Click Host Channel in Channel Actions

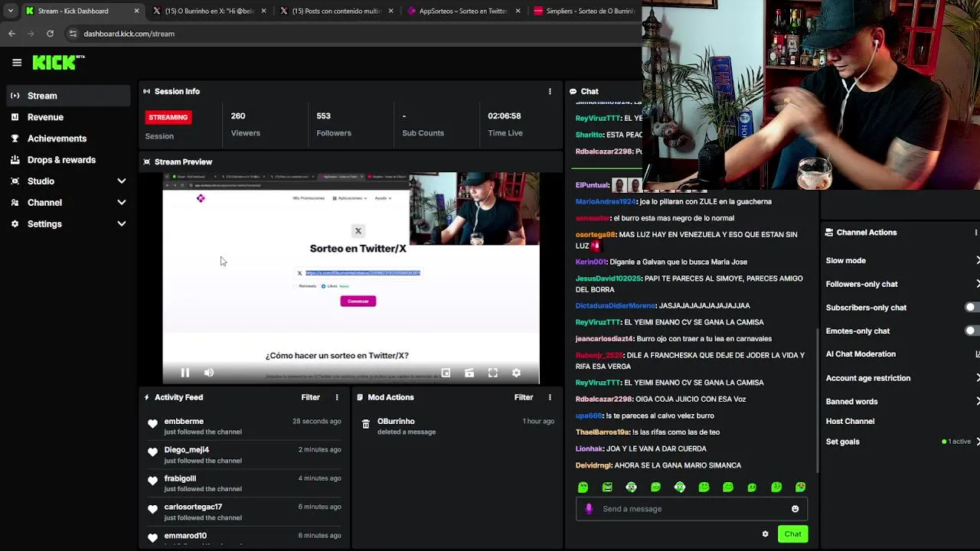point(850,422)
